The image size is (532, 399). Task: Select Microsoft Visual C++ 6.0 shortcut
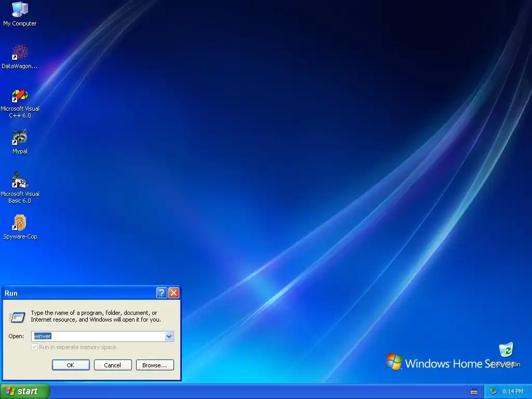(x=20, y=104)
